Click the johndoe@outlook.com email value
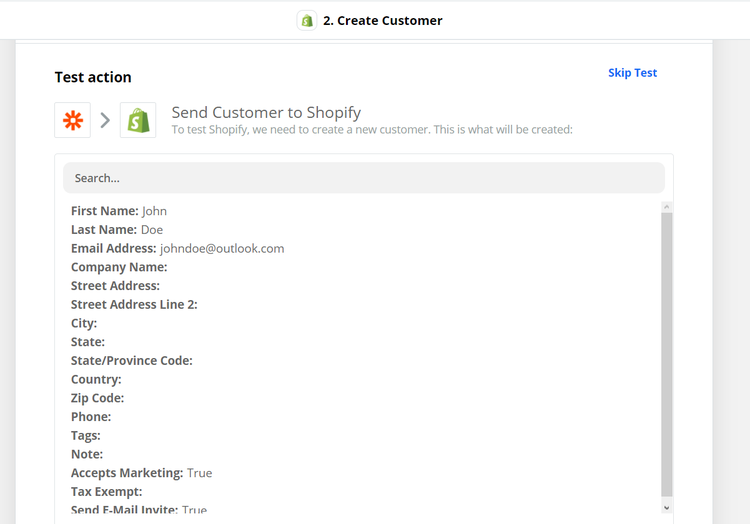Viewport: 750px width, 524px height. click(222, 248)
